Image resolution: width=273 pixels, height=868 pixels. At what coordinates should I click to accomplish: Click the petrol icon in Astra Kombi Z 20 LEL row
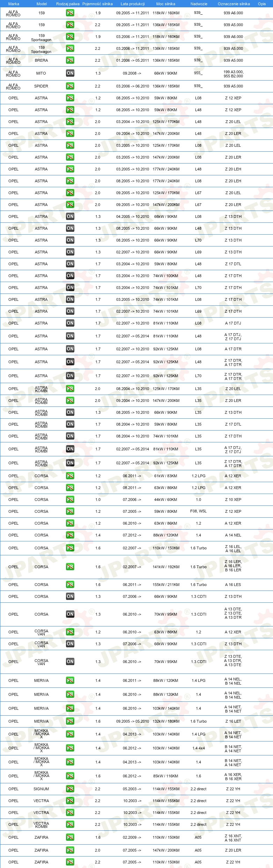pos(70,389)
